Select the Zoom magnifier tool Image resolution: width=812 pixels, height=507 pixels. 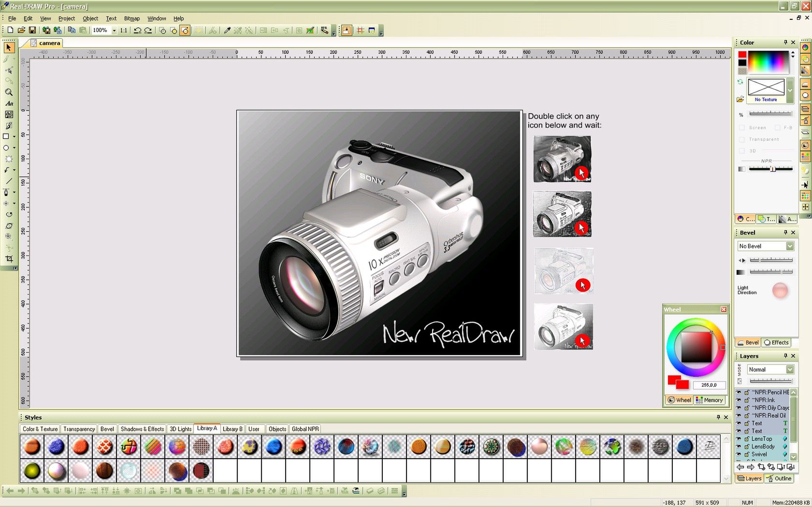pos(9,92)
